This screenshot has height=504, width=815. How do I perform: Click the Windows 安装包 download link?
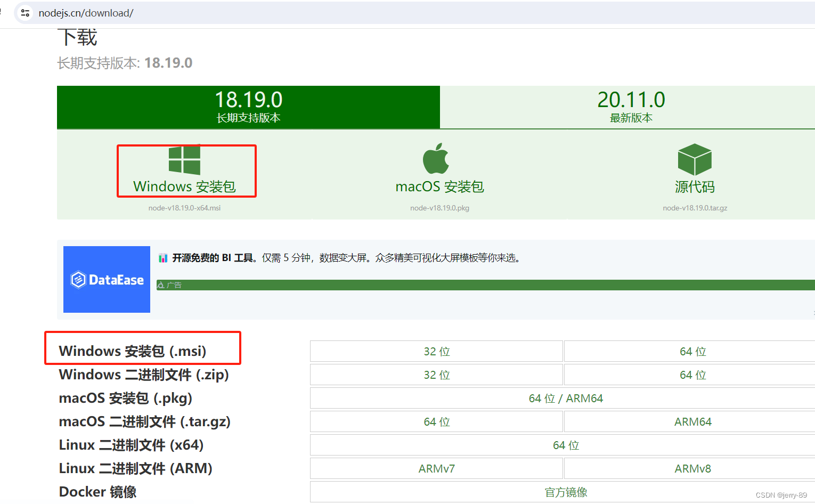(x=184, y=186)
